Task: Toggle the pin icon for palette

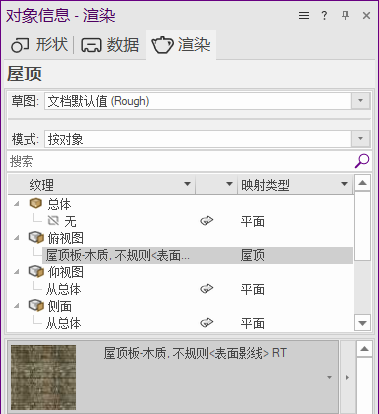Action: point(345,15)
